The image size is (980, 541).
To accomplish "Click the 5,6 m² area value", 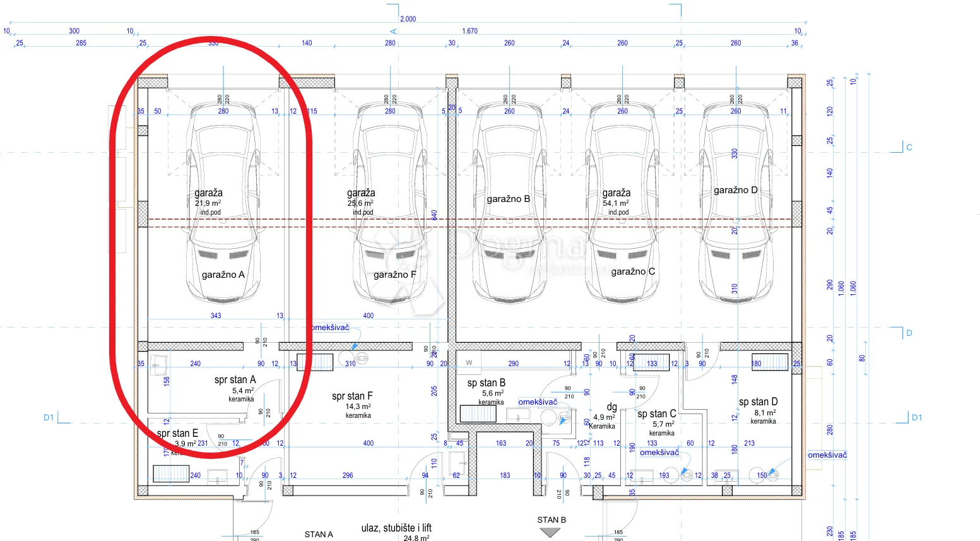I will (492, 393).
